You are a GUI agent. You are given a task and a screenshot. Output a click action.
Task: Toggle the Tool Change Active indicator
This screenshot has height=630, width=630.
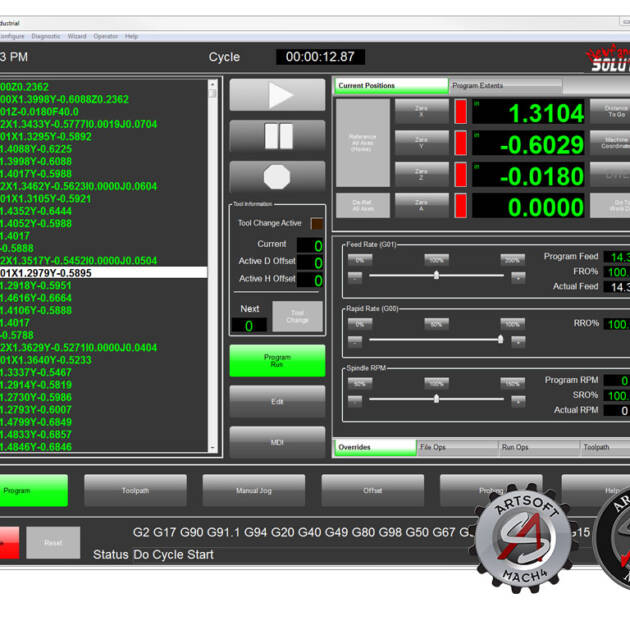(x=316, y=224)
